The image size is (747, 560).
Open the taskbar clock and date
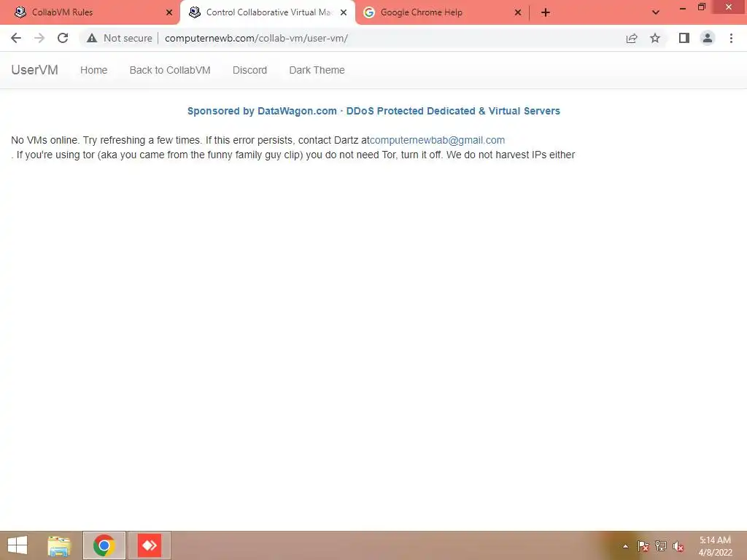[715, 546]
